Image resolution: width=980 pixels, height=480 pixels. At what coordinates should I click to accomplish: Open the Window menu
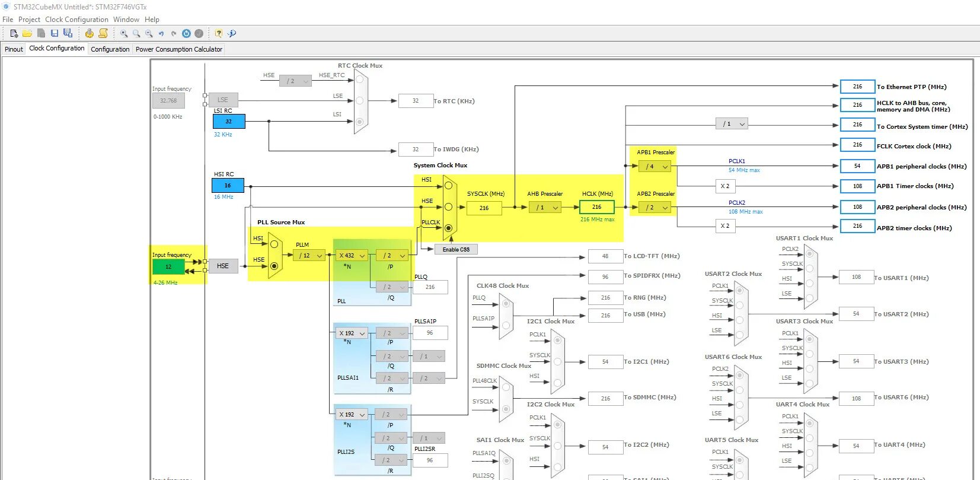pos(126,19)
